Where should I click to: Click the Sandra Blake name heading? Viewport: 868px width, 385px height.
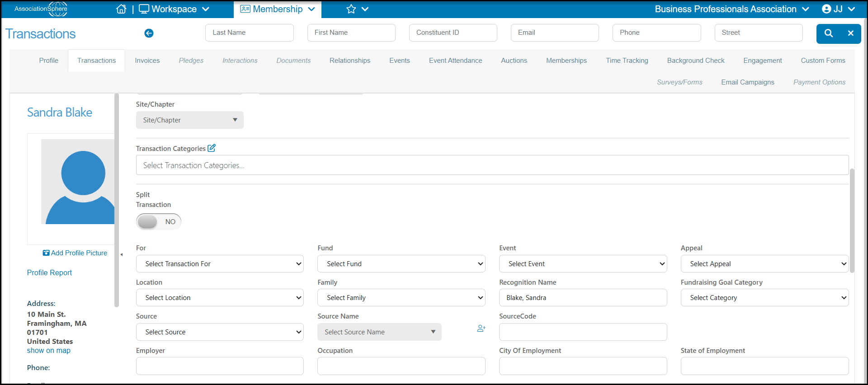(60, 113)
